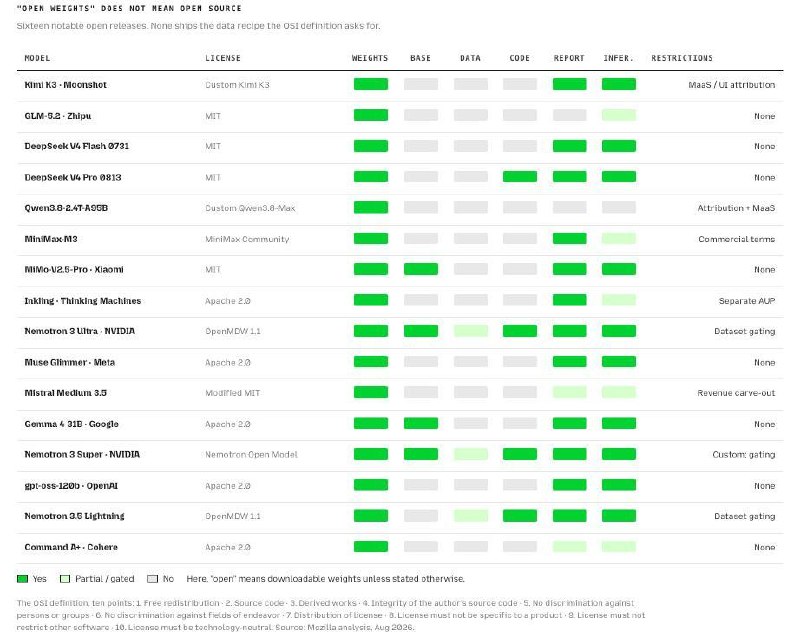Click gpt-oss-120b Report green cell
Image resolution: width=800 pixels, height=638 pixels.
coord(569,485)
